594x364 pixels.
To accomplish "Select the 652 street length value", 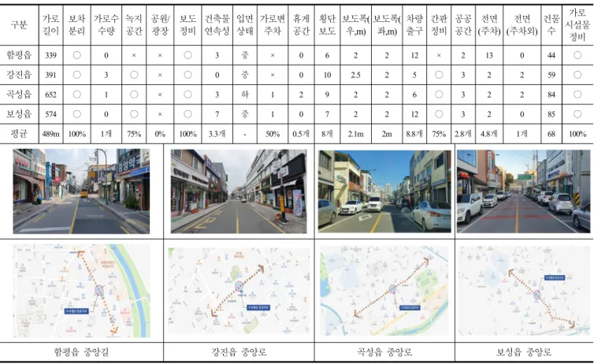I will click(x=50, y=95).
